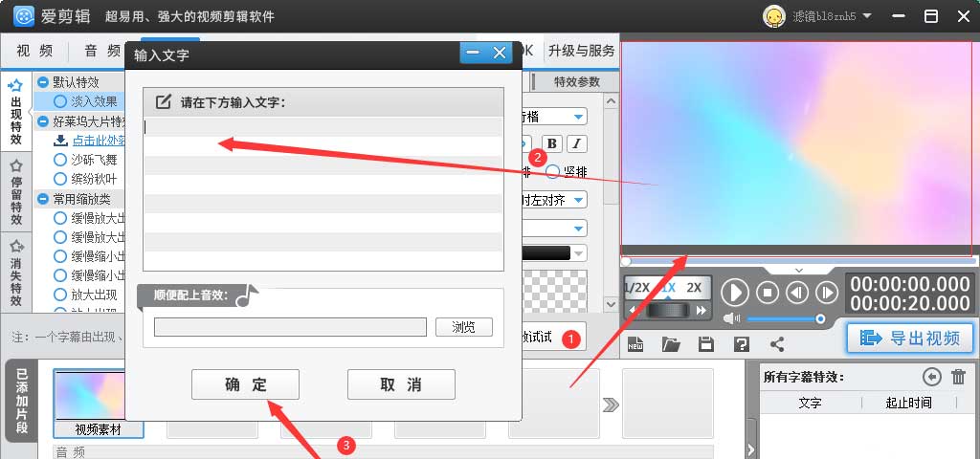Click the 文字 column header

pyautogui.click(x=810, y=403)
